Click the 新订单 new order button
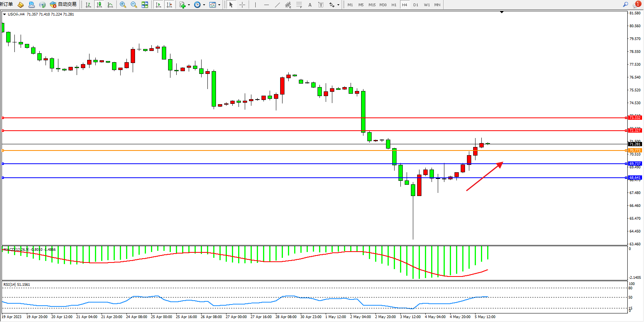Screen dimensions: 644x322 pyautogui.click(x=7, y=4)
